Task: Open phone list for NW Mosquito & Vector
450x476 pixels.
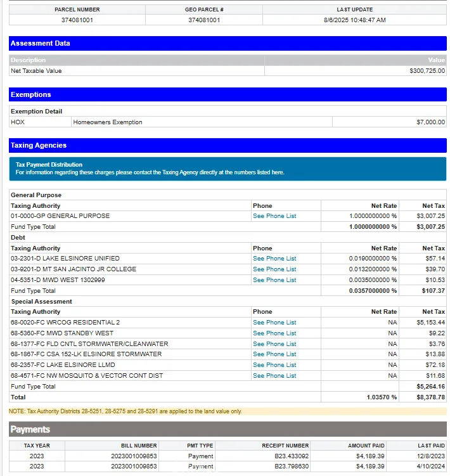Action: pos(274,375)
